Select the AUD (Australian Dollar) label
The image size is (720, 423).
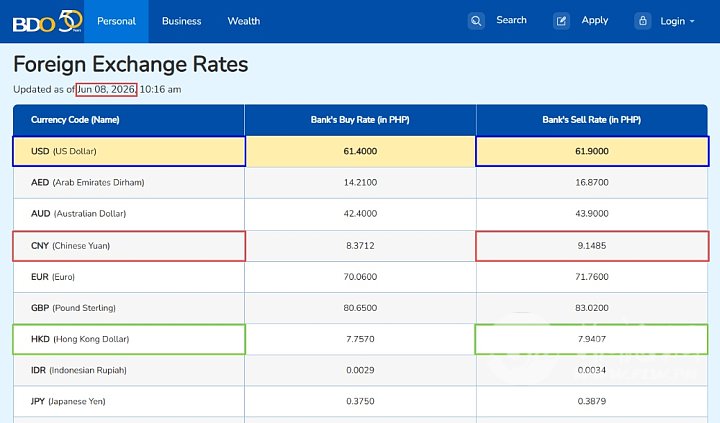pos(79,214)
